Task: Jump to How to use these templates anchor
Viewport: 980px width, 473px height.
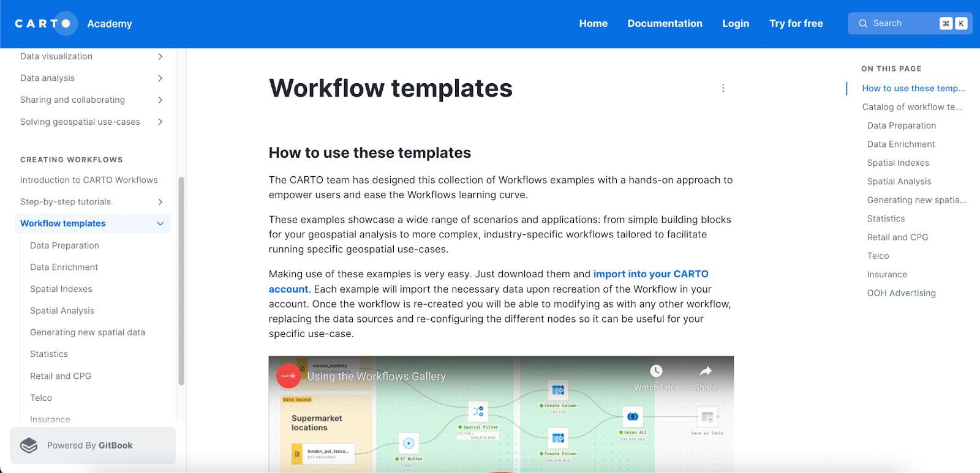Action: [x=913, y=88]
